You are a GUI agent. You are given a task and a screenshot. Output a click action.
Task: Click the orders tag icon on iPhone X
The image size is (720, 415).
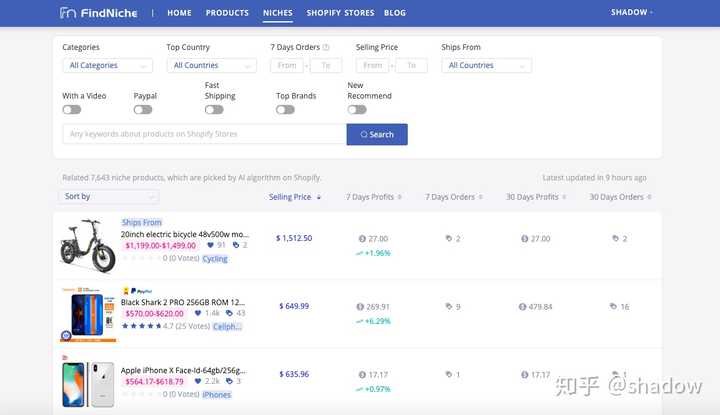coord(229,381)
